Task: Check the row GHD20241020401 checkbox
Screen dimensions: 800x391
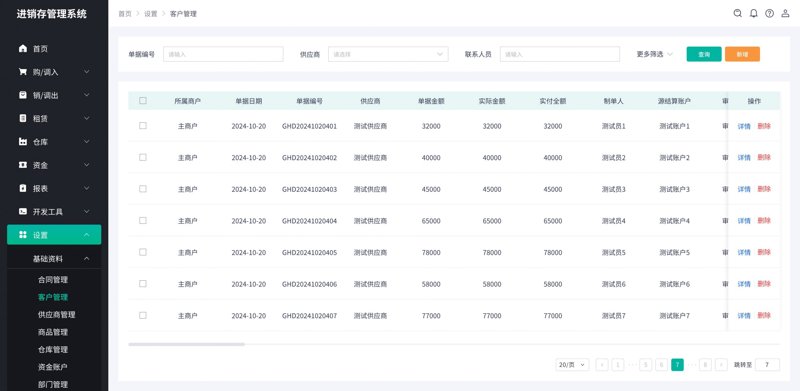Action: (x=143, y=126)
